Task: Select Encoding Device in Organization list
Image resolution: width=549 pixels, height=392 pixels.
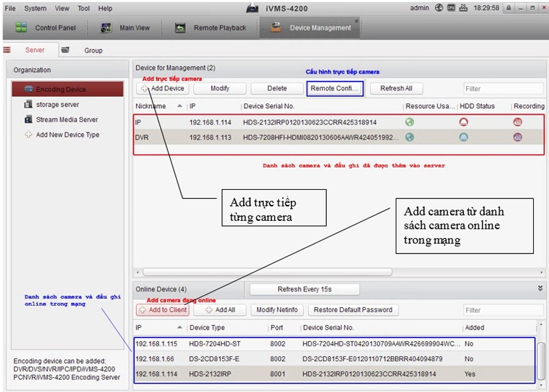Action: tap(60, 89)
